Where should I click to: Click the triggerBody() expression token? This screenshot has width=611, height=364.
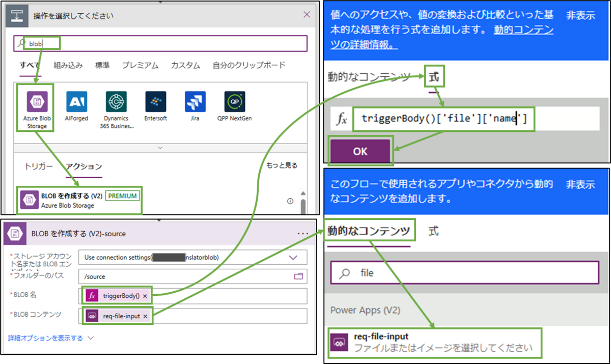click(118, 296)
